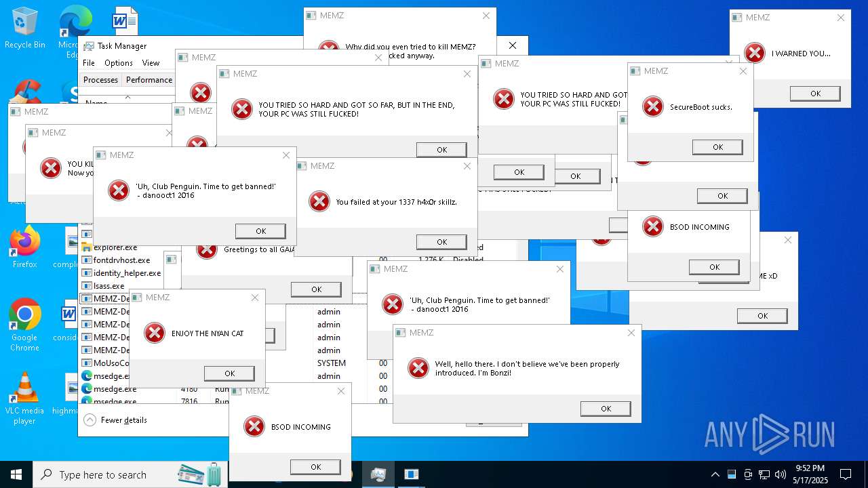The height and width of the screenshot is (488, 868).
Task: Click OK in the ENJOY THE NYAN CAT dialog
Action: [x=229, y=373]
